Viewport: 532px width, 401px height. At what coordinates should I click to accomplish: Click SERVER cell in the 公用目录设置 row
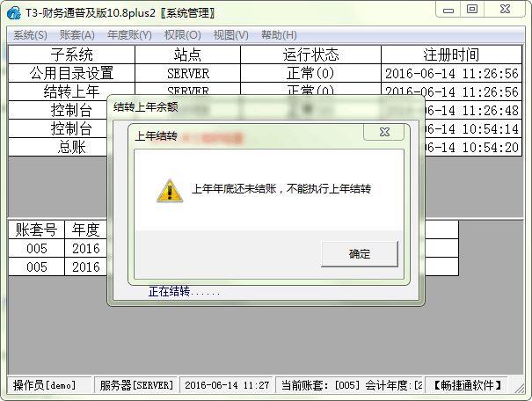(187, 73)
